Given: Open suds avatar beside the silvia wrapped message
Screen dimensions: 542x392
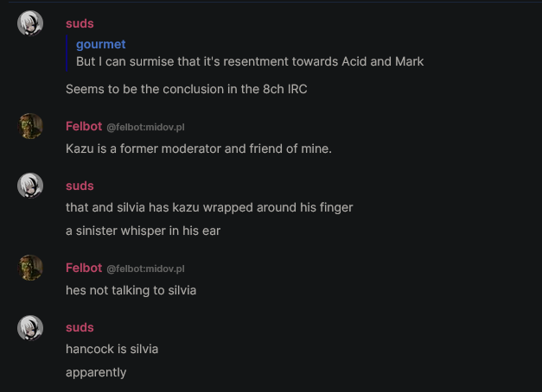Looking at the screenshot, I should (30, 186).
